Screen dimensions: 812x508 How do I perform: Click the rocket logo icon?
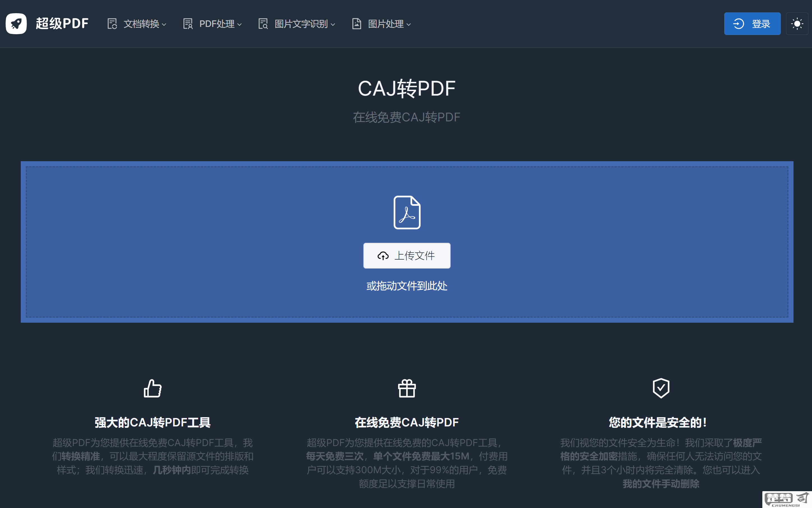(16, 24)
